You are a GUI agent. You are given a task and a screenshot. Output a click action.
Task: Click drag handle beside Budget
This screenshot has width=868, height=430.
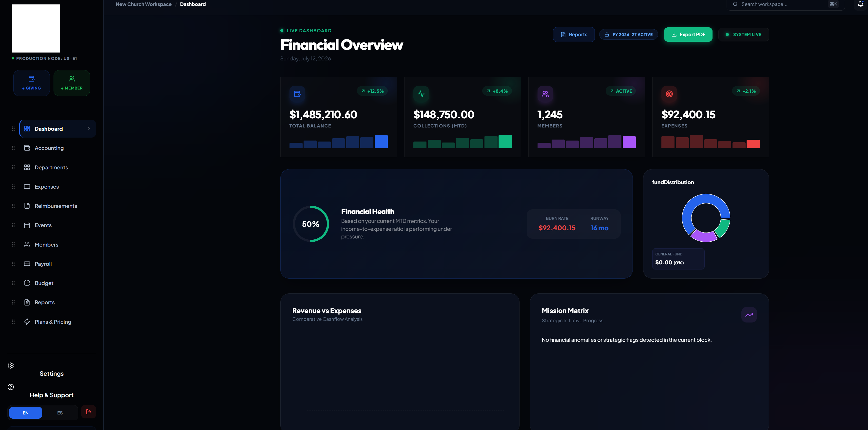coord(13,283)
